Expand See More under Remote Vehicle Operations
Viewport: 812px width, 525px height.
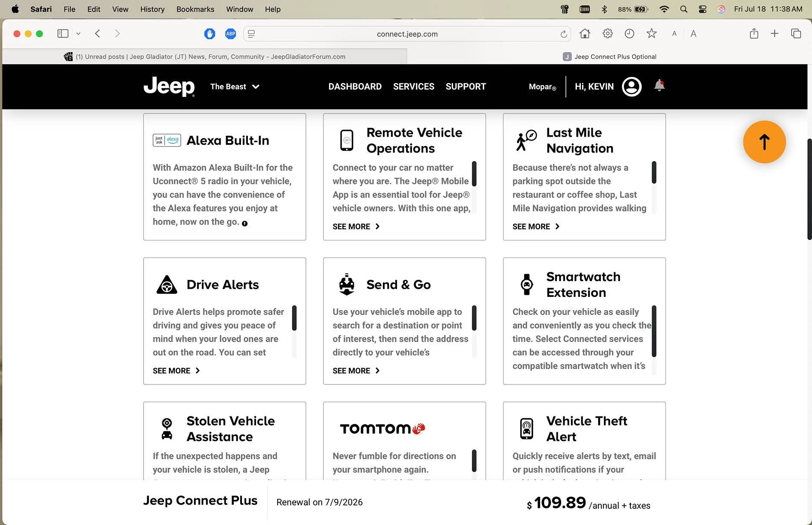356,226
